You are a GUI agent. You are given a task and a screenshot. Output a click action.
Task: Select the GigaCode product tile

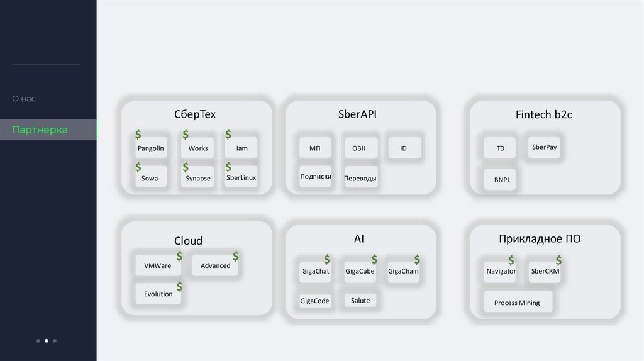(314, 301)
